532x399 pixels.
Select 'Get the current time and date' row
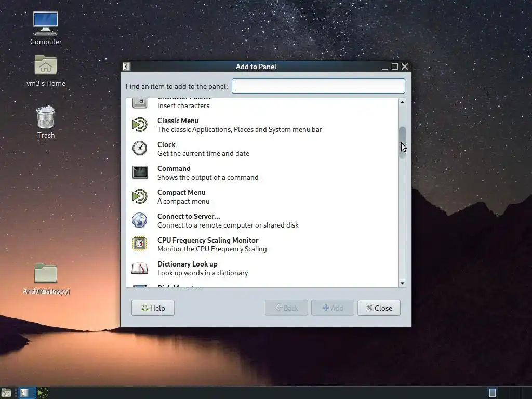[x=262, y=149]
